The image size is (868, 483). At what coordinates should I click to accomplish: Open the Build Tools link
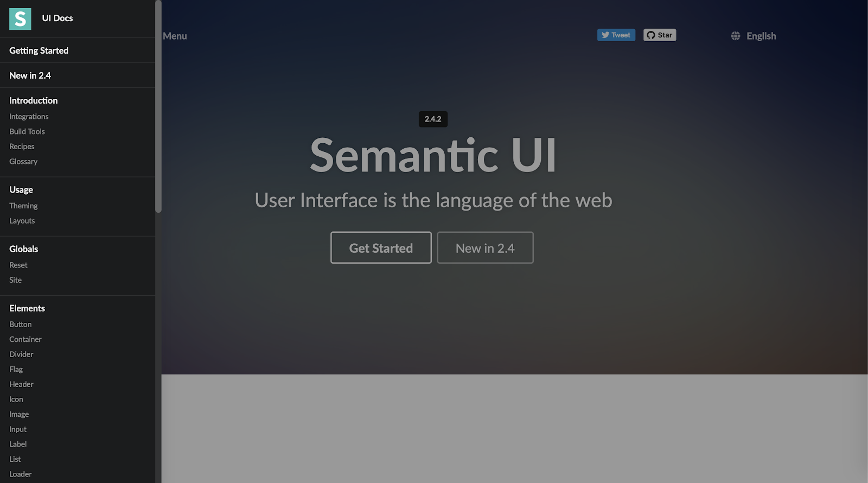point(27,131)
